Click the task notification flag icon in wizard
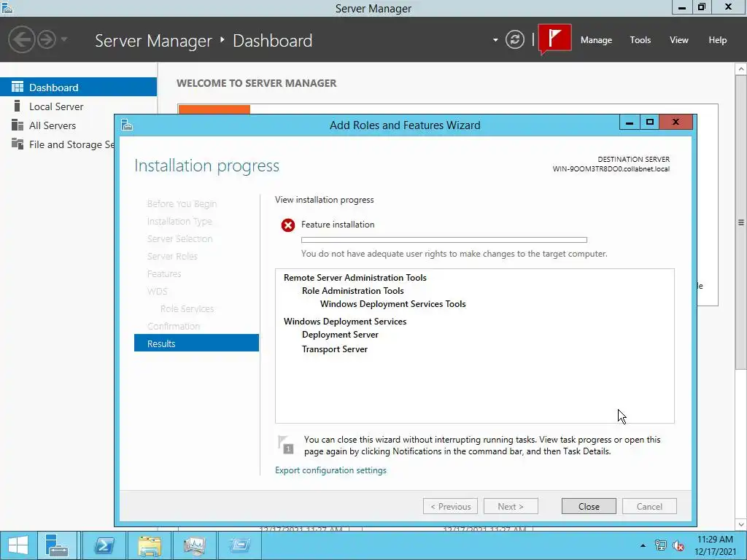747x560 pixels. (x=286, y=444)
